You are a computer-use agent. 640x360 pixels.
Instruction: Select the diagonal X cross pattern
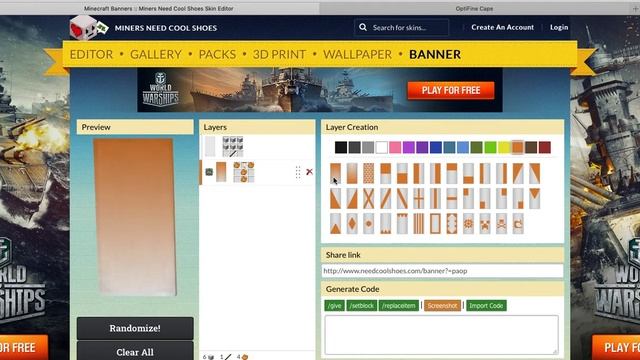pos(369,199)
